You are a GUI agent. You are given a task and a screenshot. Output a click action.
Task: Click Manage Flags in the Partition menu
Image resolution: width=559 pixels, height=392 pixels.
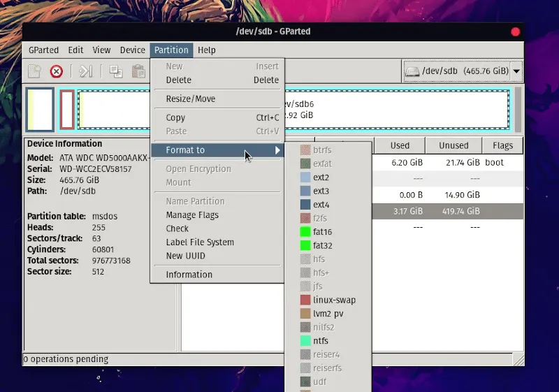pyautogui.click(x=192, y=215)
